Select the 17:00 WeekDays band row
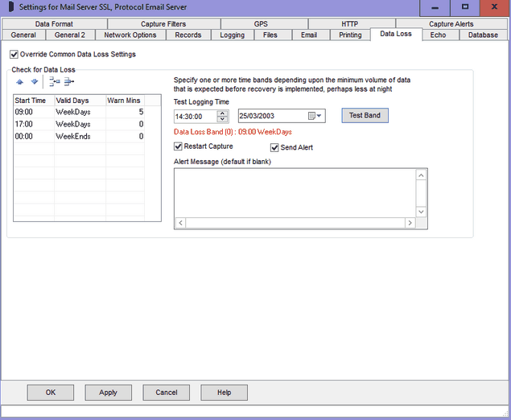This screenshot has width=511, height=420. click(x=79, y=125)
